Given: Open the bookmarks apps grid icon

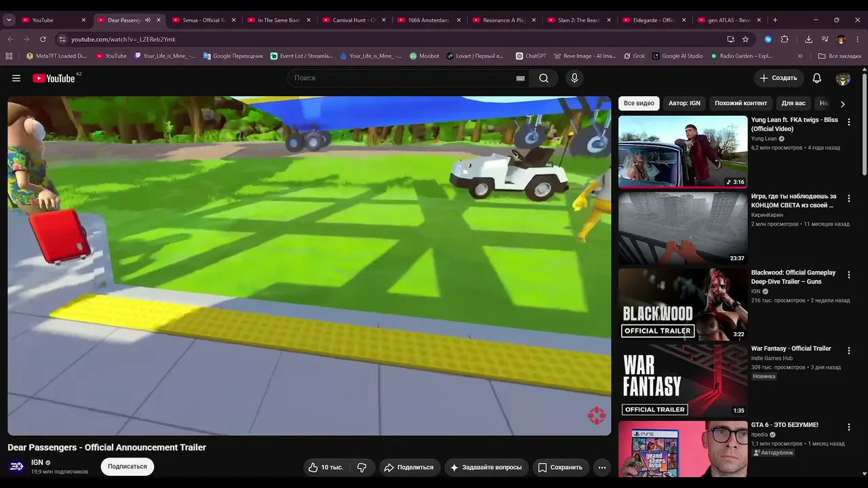Looking at the screenshot, I should 9,56.
